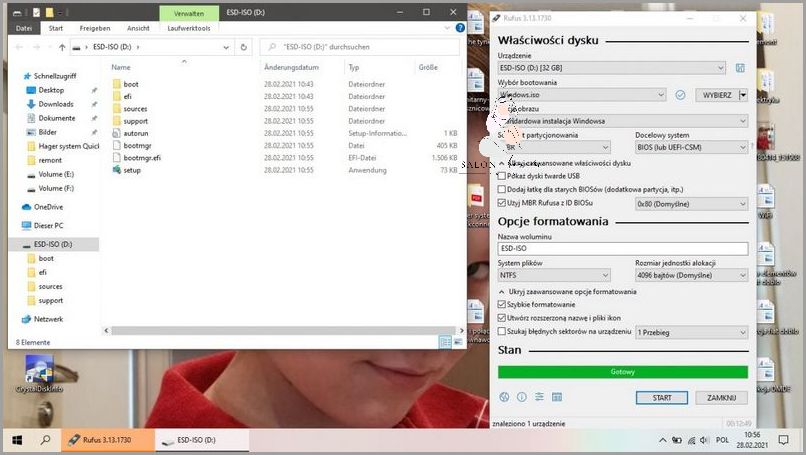The image size is (806, 455).
Task: Click Nazwa woluminu text field
Action: [622, 248]
